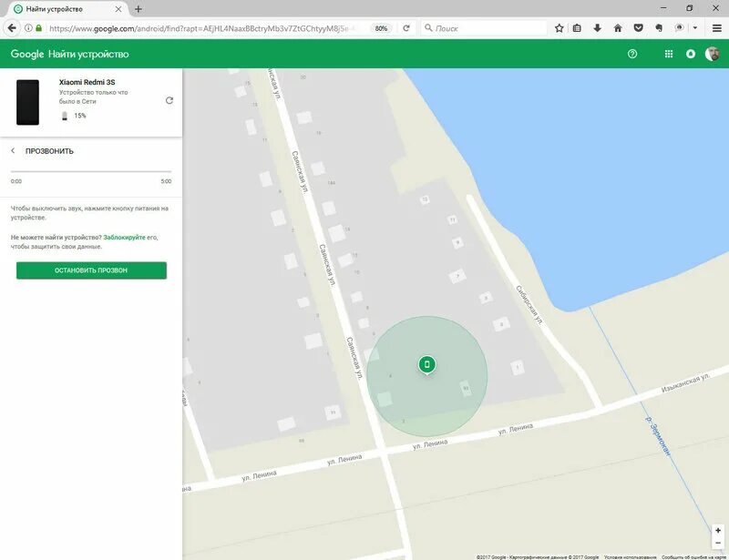Click the green device location marker on map
The height and width of the screenshot is (560, 729).
click(x=426, y=365)
